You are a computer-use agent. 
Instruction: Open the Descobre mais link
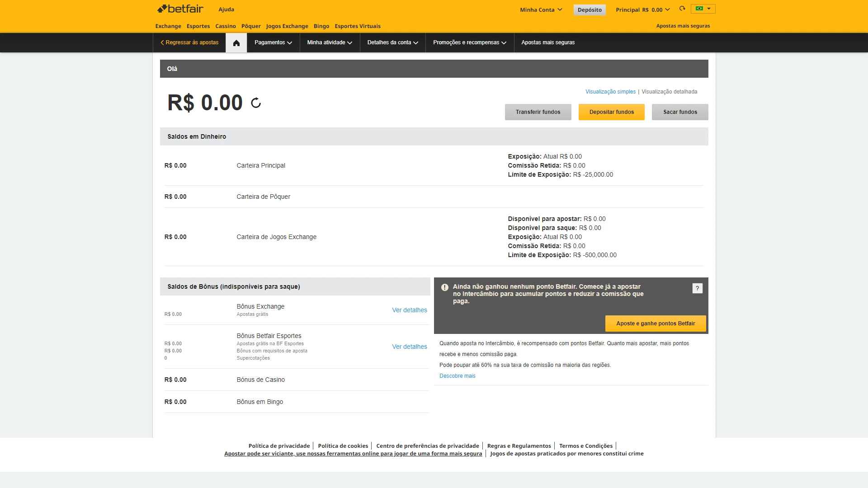[457, 376]
